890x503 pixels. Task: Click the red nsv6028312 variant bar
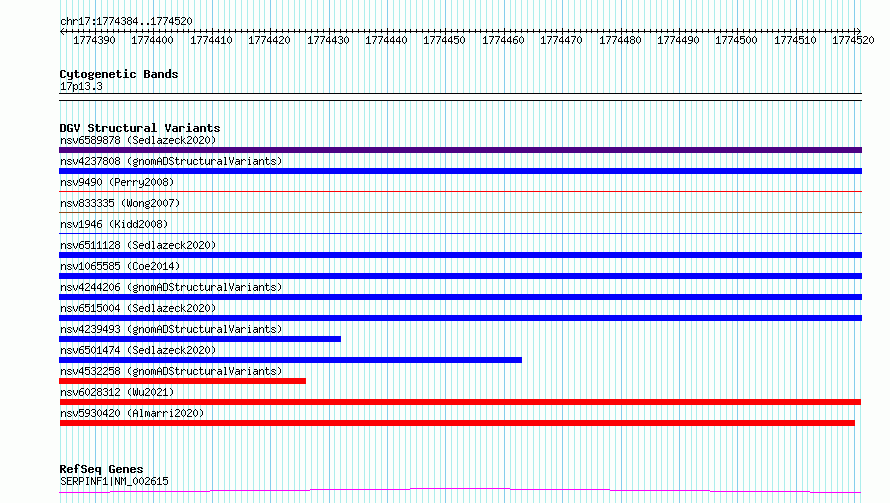coord(460,402)
